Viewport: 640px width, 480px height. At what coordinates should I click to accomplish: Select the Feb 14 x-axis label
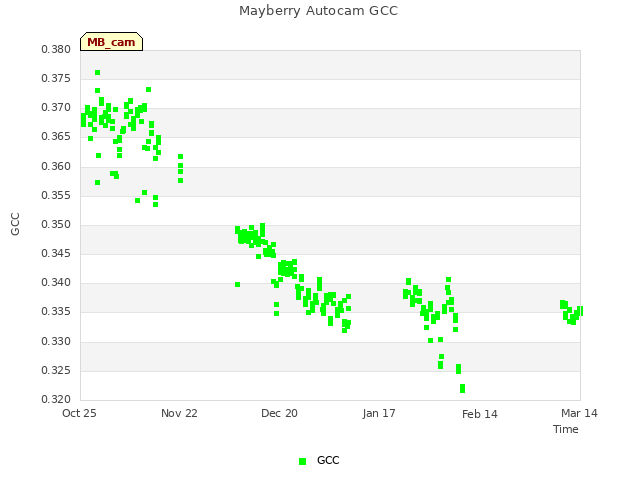480,414
